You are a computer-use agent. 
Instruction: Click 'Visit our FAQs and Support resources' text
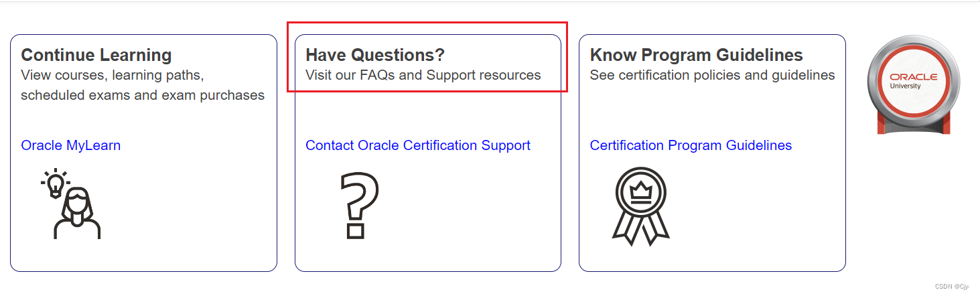pyautogui.click(x=423, y=75)
